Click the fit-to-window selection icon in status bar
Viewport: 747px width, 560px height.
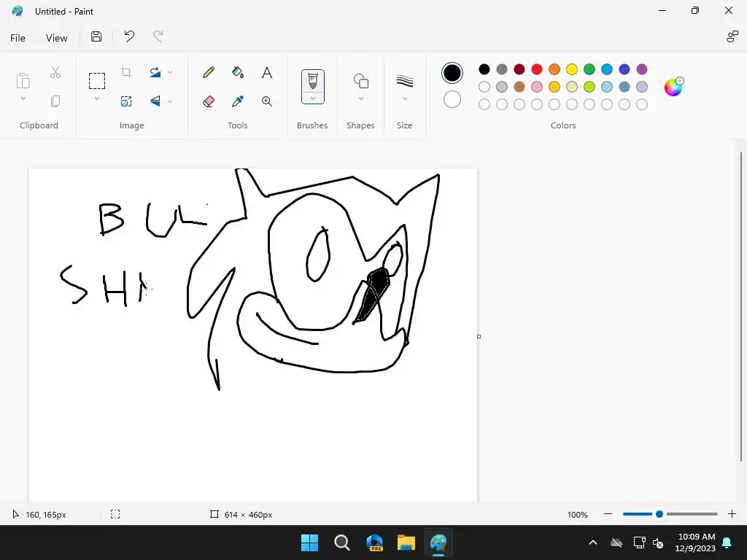[x=115, y=514]
